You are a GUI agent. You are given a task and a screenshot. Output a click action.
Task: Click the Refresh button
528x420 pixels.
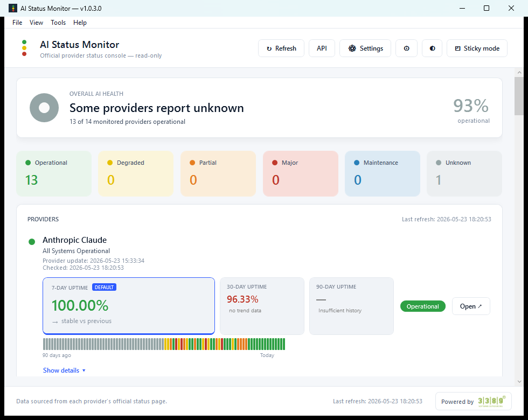[281, 48]
